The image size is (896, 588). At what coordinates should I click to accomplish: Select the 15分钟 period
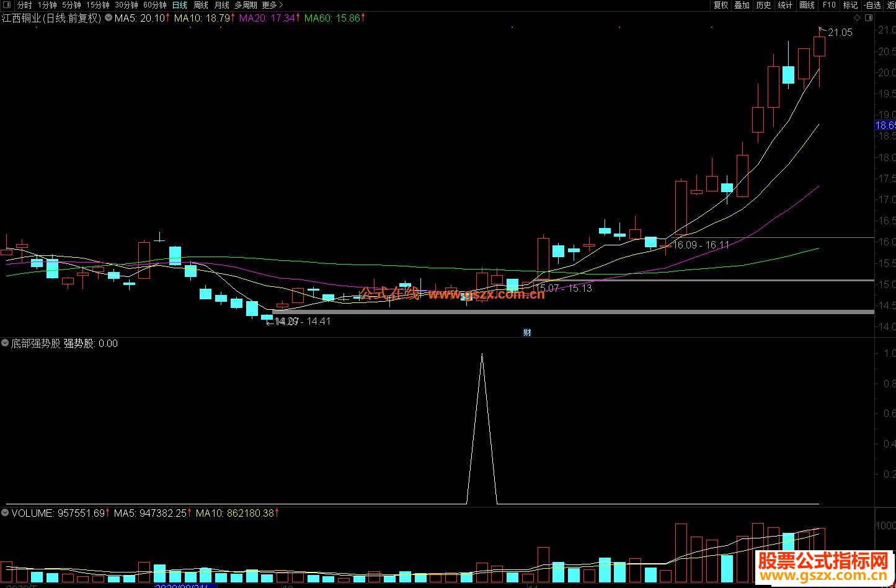97,5
